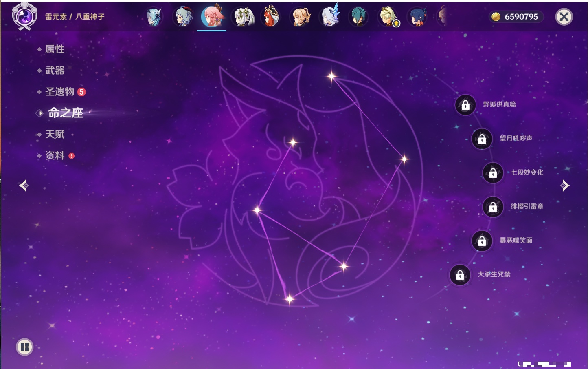Go to previous character with left arrow
Screen dimensions: 588x369
pos(24,186)
